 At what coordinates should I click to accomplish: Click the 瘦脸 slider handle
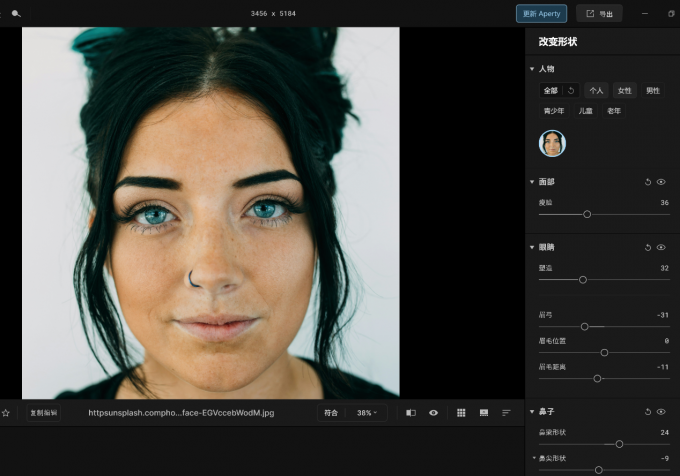coord(587,214)
